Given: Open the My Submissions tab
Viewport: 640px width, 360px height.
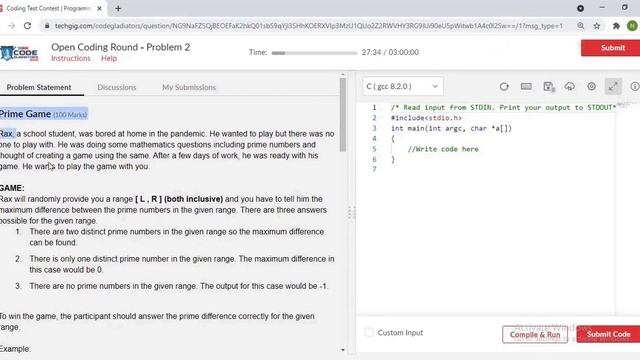Looking at the screenshot, I should click(189, 87).
